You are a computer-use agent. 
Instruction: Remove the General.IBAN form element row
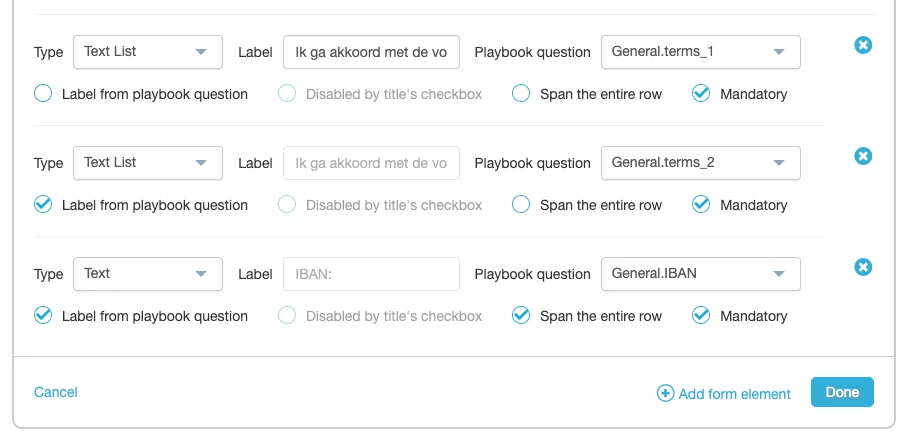pyautogui.click(x=864, y=267)
